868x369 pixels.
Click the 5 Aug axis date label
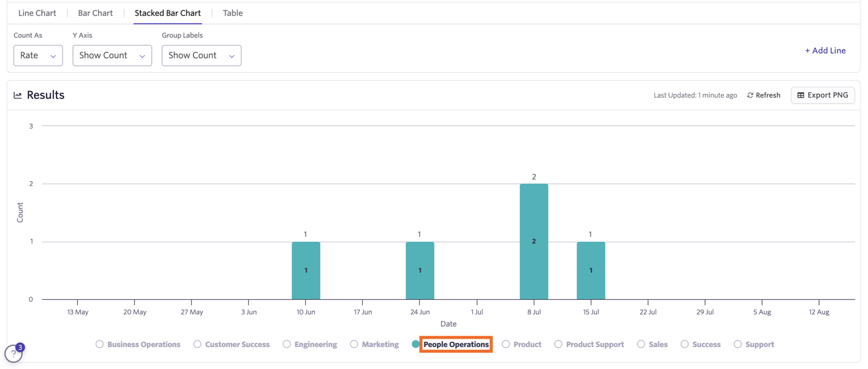click(x=762, y=312)
